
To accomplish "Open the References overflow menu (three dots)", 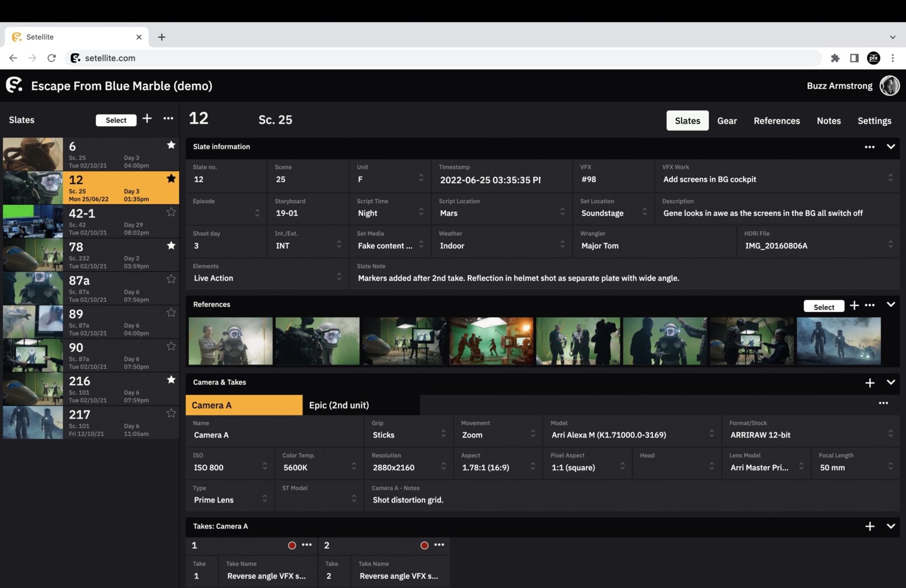I will tap(870, 306).
